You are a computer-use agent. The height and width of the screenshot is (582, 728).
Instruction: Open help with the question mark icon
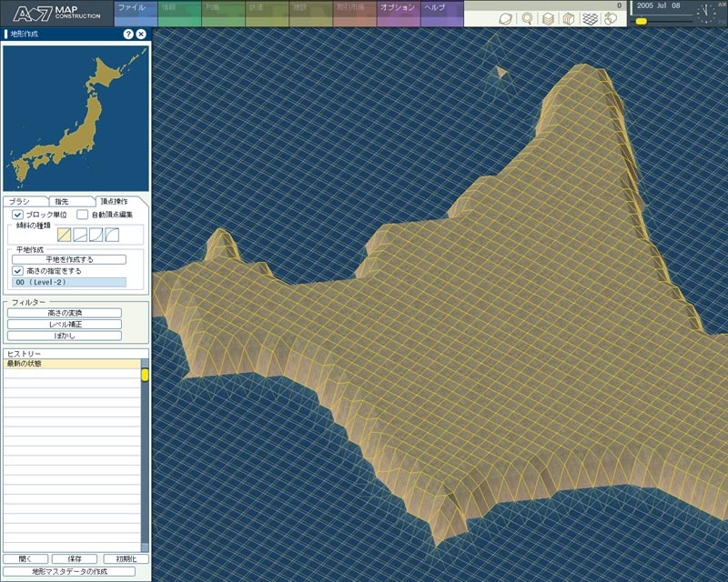(x=128, y=34)
